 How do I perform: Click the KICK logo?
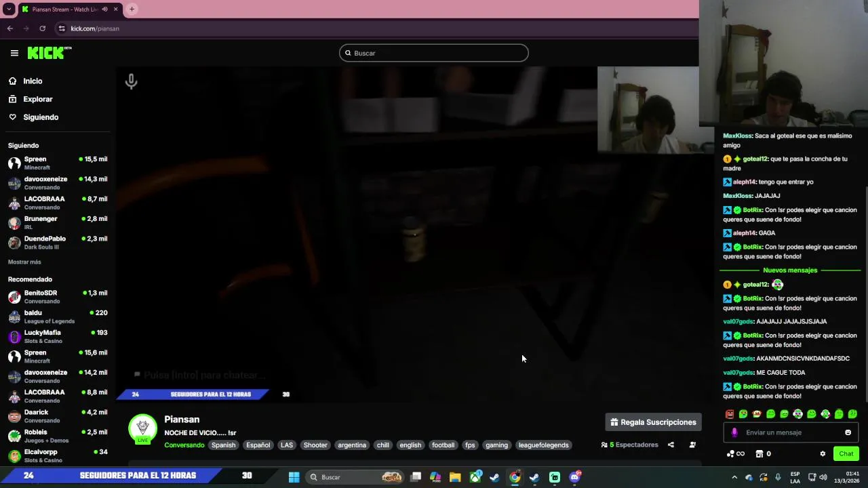point(49,53)
